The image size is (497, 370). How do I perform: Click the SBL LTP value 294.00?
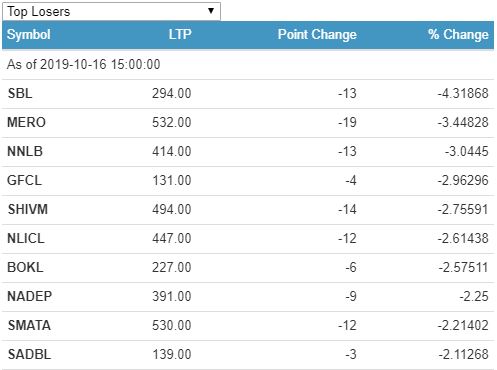click(172, 93)
